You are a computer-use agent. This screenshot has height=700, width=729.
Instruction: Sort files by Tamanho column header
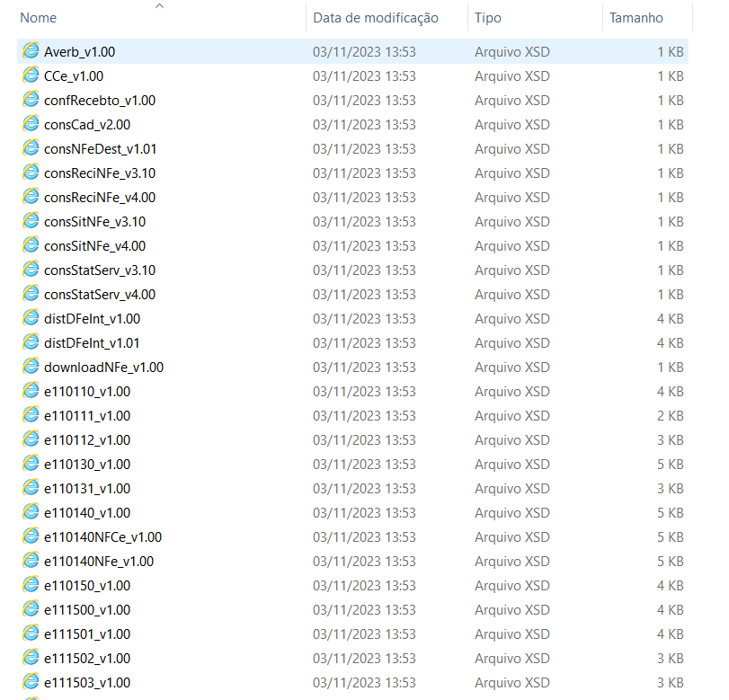click(x=636, y=18)
